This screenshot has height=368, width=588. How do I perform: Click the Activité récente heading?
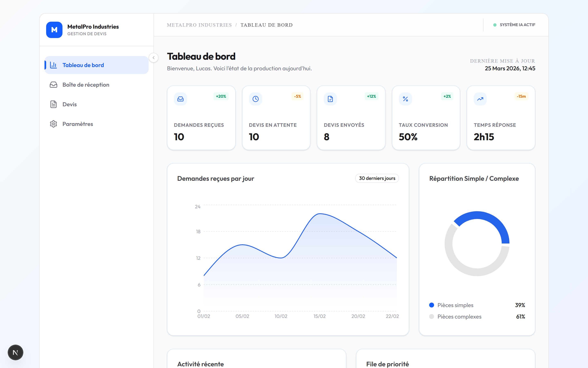(200, 364)
